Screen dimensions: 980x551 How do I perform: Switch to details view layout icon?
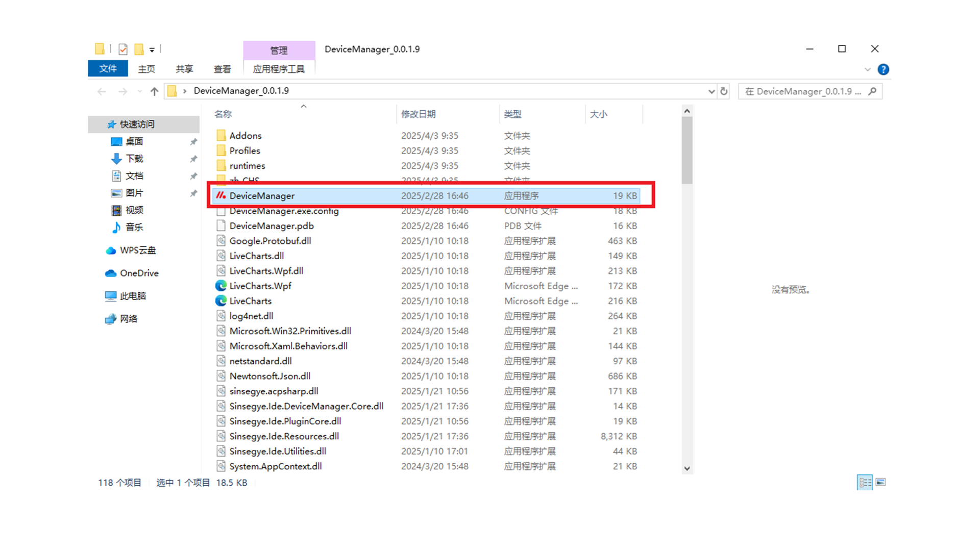pyautogui.click(x=865, y=482)
